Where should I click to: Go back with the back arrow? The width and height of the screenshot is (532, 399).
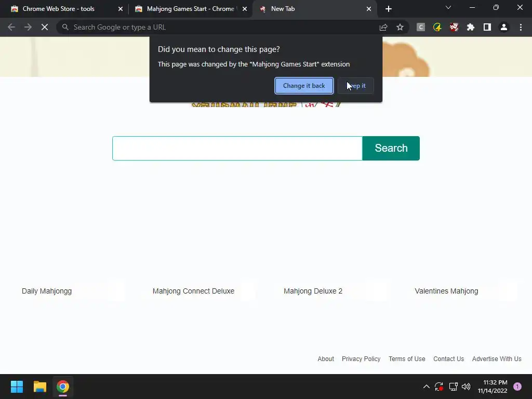11,27
